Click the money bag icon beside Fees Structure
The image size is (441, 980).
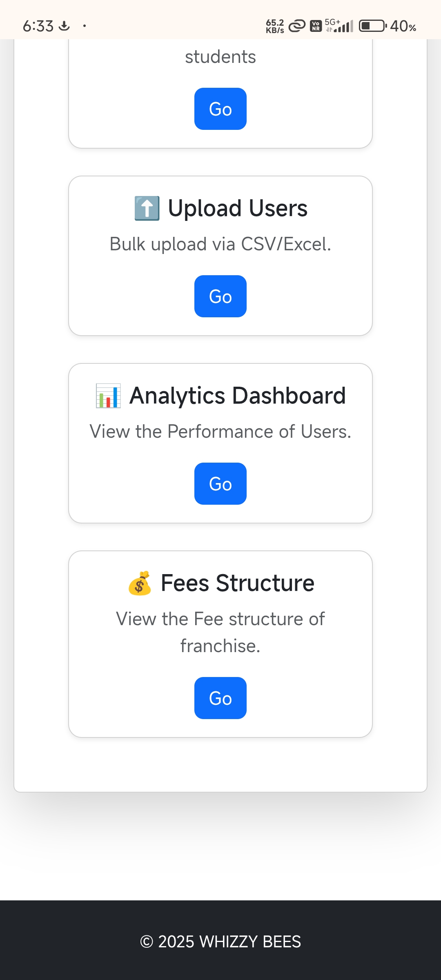140,583
